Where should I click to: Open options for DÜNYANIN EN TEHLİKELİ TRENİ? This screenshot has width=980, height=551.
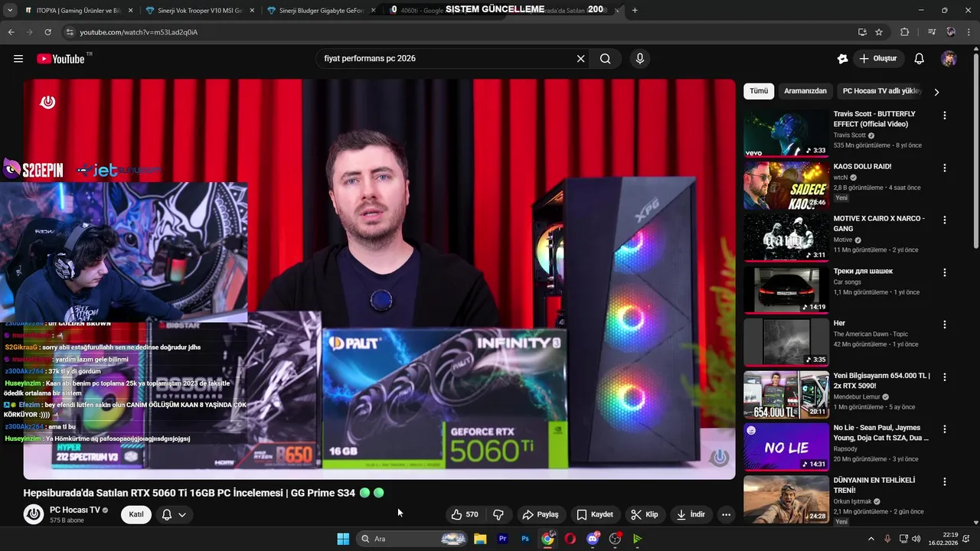click(x=944, y=482)
